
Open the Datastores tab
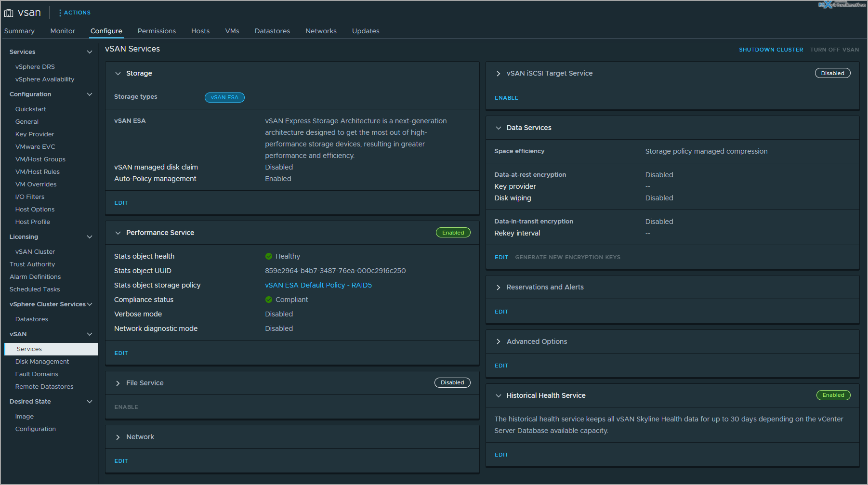(x=272, y=31)
